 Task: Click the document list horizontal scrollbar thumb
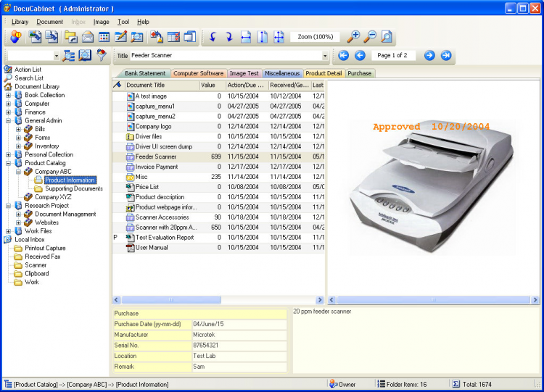coord(171,300)
